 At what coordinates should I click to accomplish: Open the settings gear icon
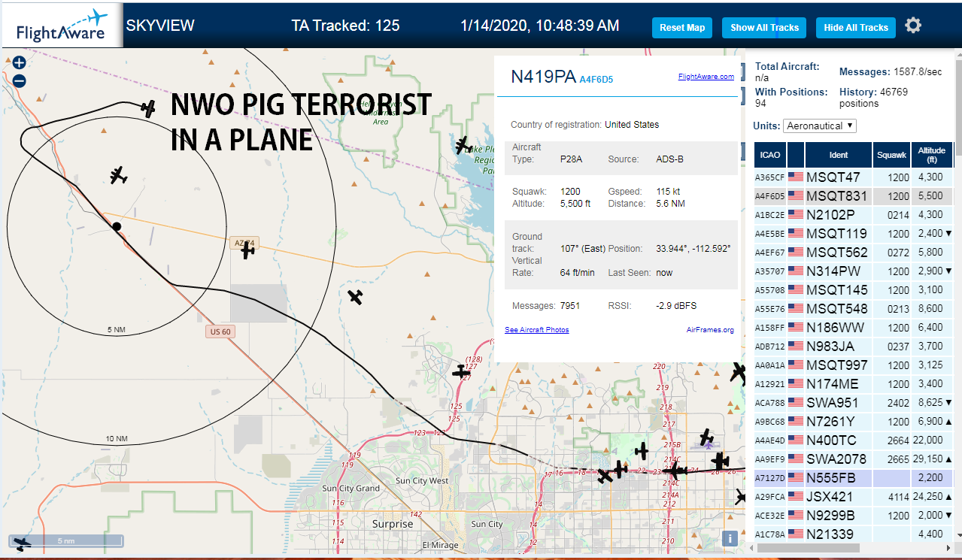pyautogui.click(x=912, y=26)
